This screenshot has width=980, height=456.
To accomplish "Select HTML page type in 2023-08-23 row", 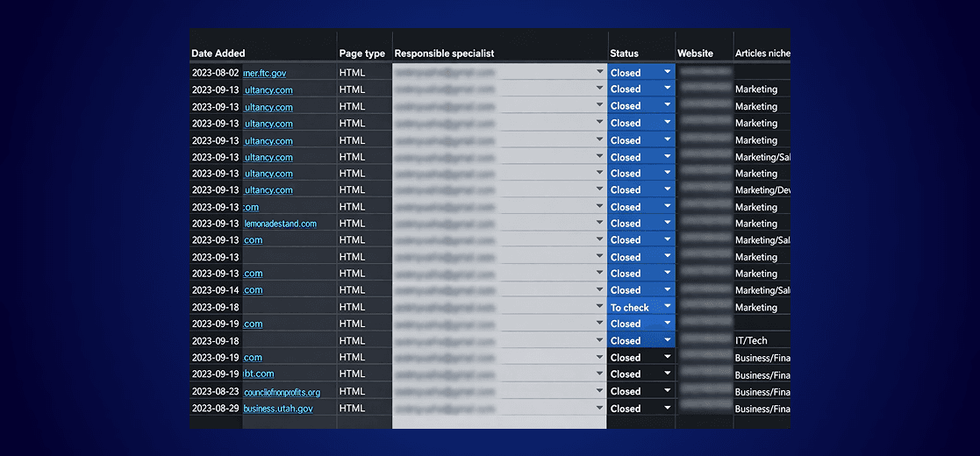I will (x=352, y=391).
